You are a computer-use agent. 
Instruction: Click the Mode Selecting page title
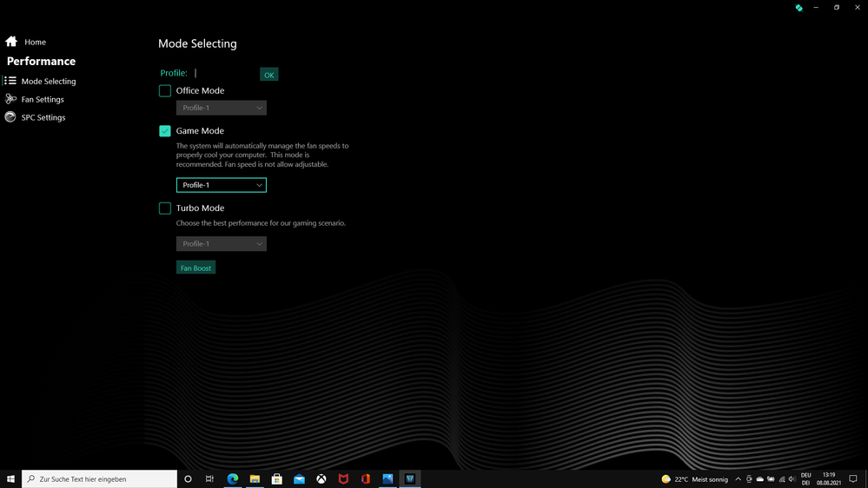[x=197, y=43]
